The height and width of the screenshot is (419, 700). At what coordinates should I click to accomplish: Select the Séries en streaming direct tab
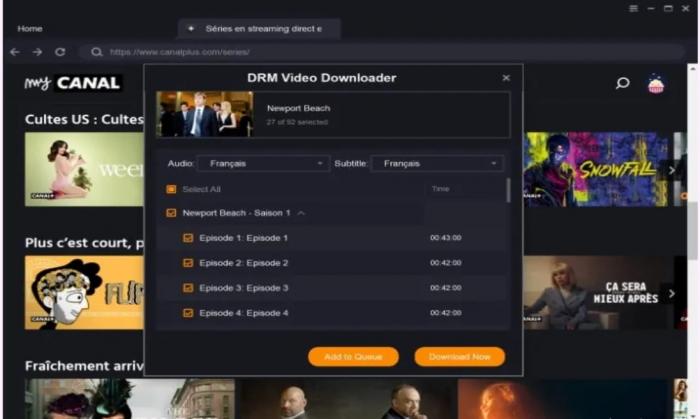coord(259,29)
